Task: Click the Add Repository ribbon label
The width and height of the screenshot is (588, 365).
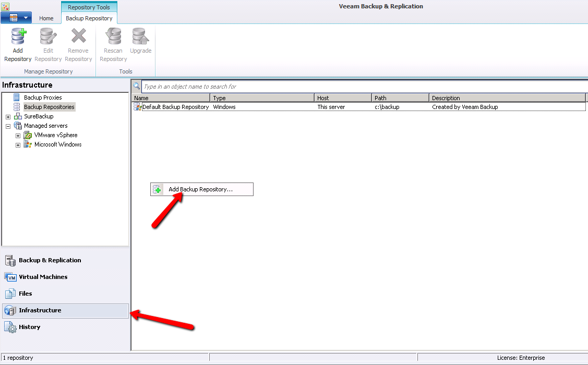Action: click(18, 55)
